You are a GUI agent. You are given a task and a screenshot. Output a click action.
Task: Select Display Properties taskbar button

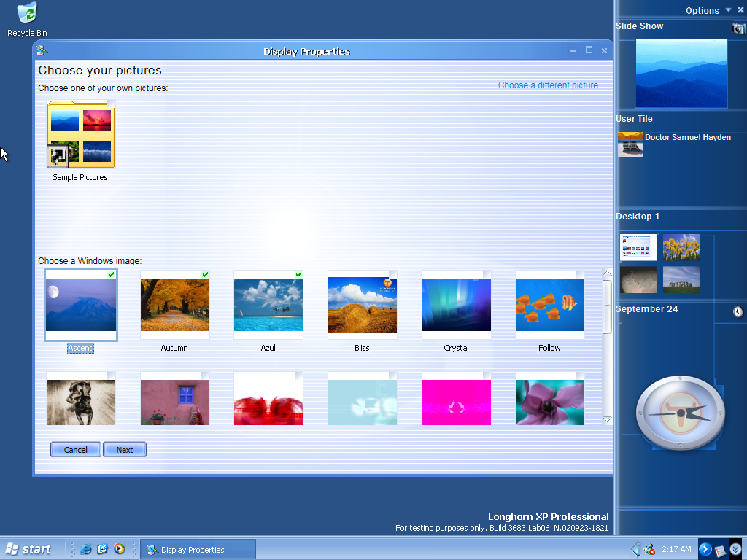click(x=198, y=550)
